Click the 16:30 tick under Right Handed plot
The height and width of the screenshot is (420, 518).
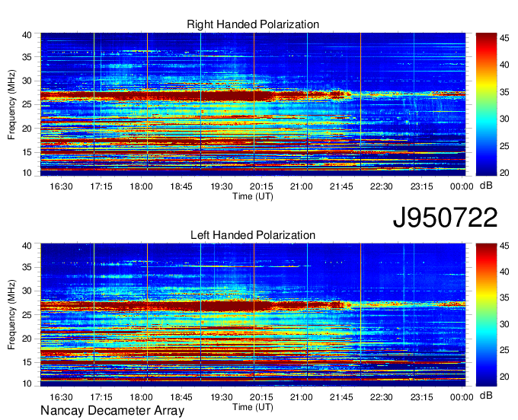coord(61,186)
